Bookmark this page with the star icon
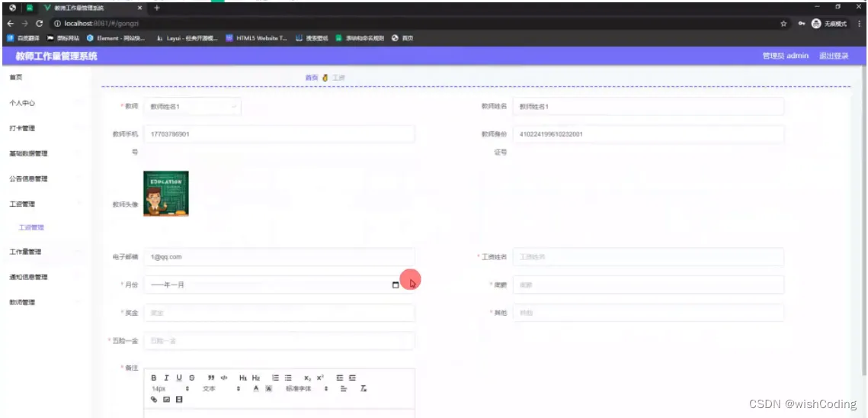Viewport: 868px width, 418px height. (x=783, y=24)
